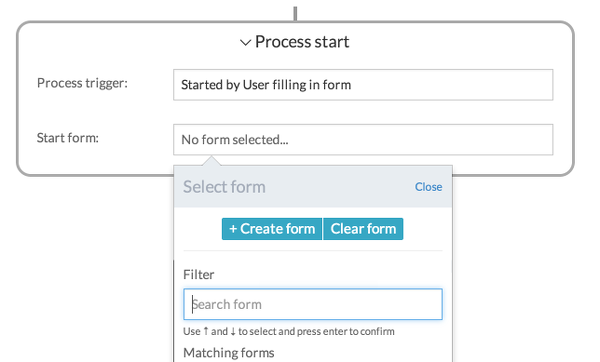The width and height of the screenshot is (600, 362).
Task: Click the Start form label
Action: click(x=68, y=138)
